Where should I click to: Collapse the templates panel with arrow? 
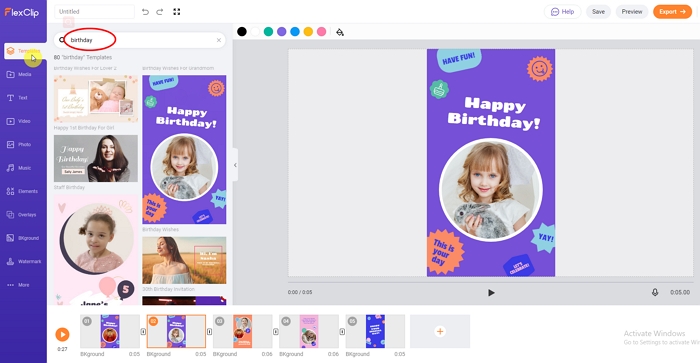(x=235, y=165)
